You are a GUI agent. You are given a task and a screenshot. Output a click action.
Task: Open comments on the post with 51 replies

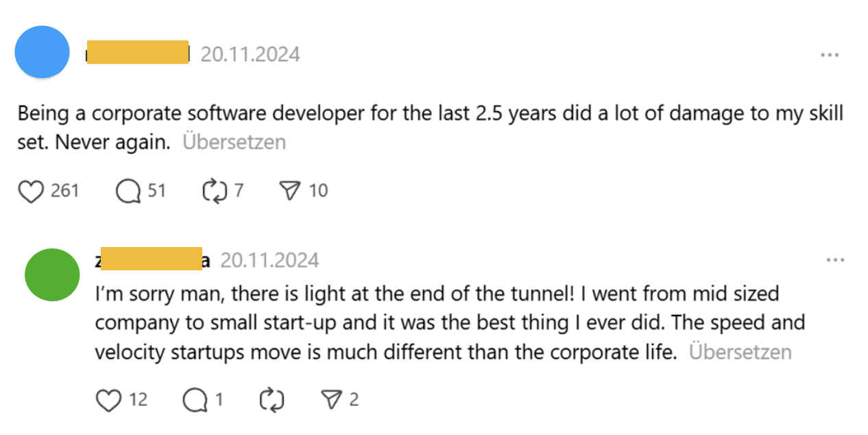(128, 191)
